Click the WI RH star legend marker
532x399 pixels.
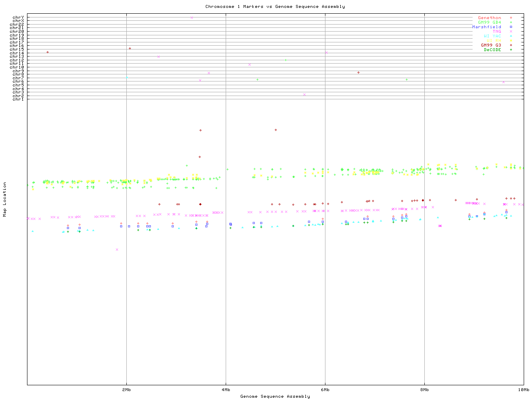(511, 41)
